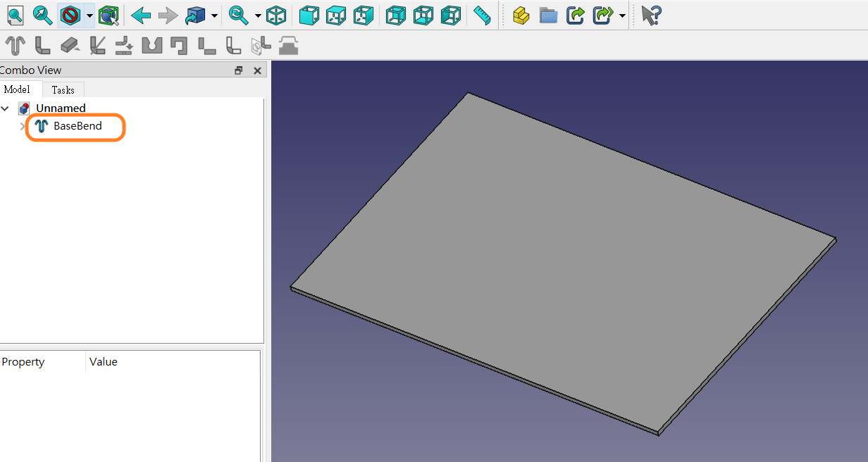The width and height of the screenshot is (868, 462).
Task: Click the Make Link icon
Action: [576, 15]
